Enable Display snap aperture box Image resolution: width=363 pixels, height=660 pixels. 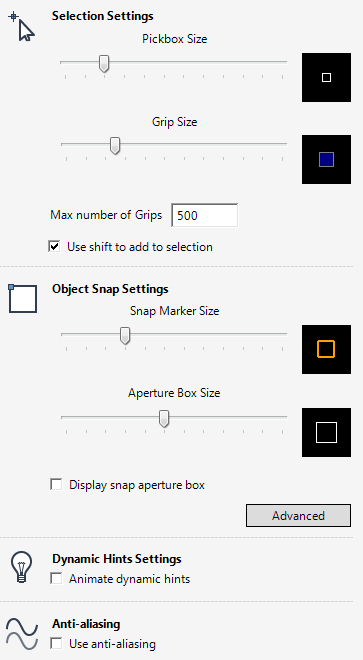pos(56,484)
